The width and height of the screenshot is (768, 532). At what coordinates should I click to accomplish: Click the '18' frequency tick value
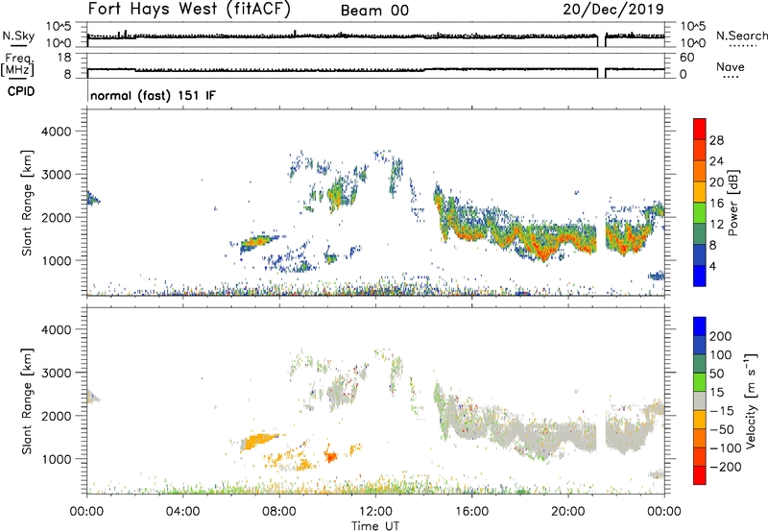coord(64,58)
